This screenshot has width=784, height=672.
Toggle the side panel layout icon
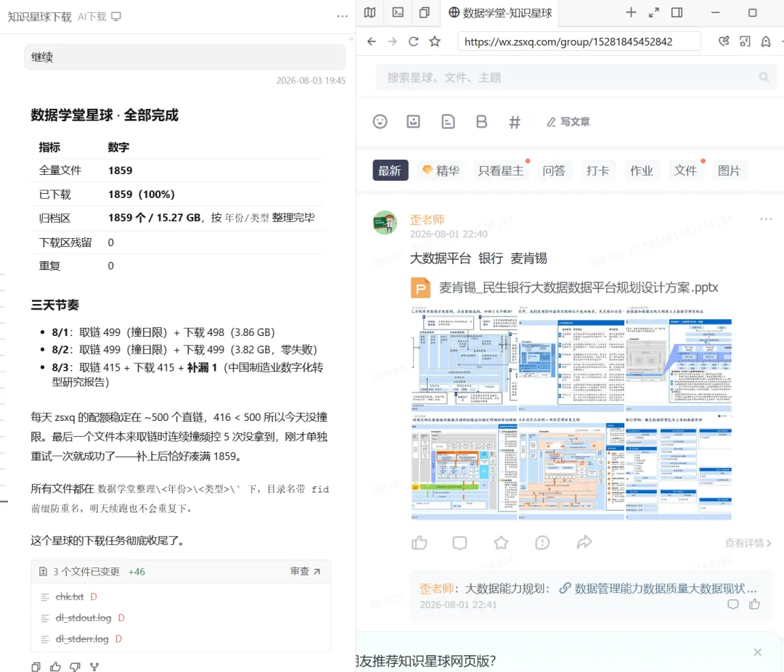[x=677, y=12]
